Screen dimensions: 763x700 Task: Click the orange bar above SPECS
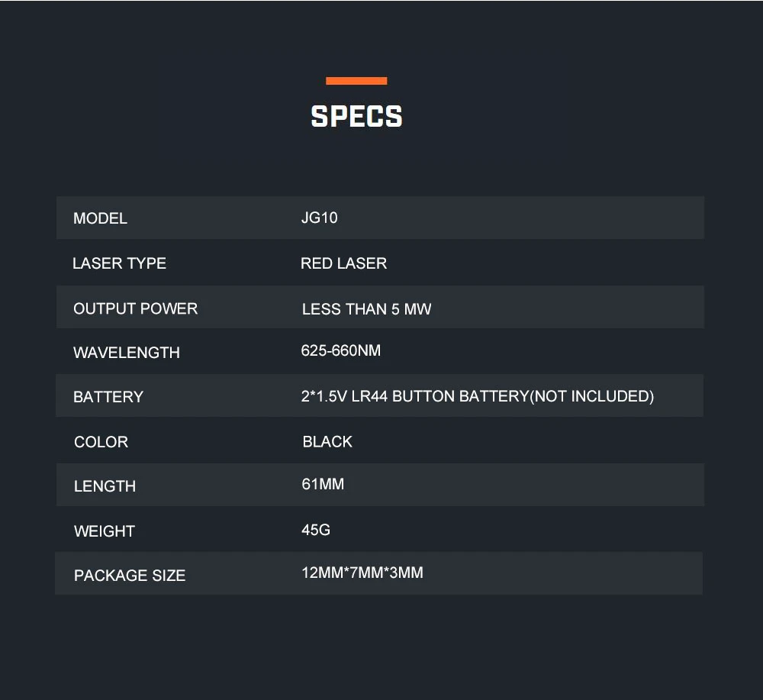356,81
